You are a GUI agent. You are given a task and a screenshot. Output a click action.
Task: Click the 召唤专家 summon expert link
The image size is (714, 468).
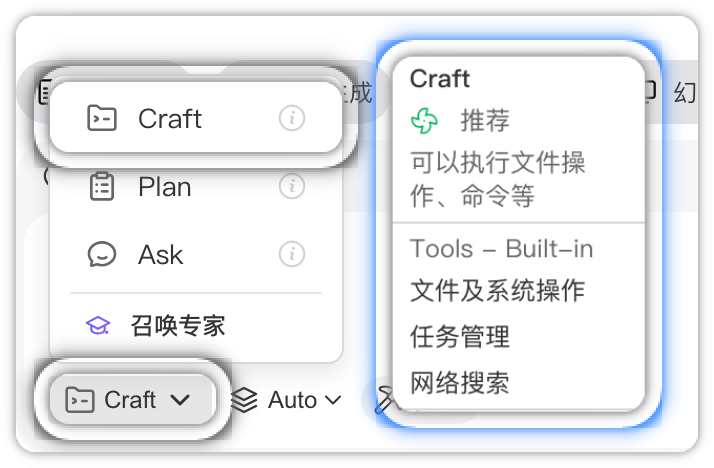pyautogui.click(x=178, y=325)
